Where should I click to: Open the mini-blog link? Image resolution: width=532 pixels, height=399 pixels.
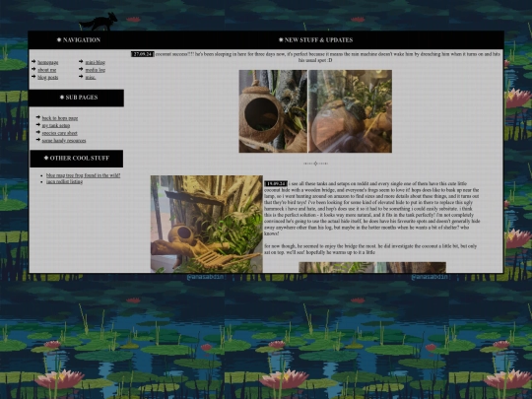point(95,62)
